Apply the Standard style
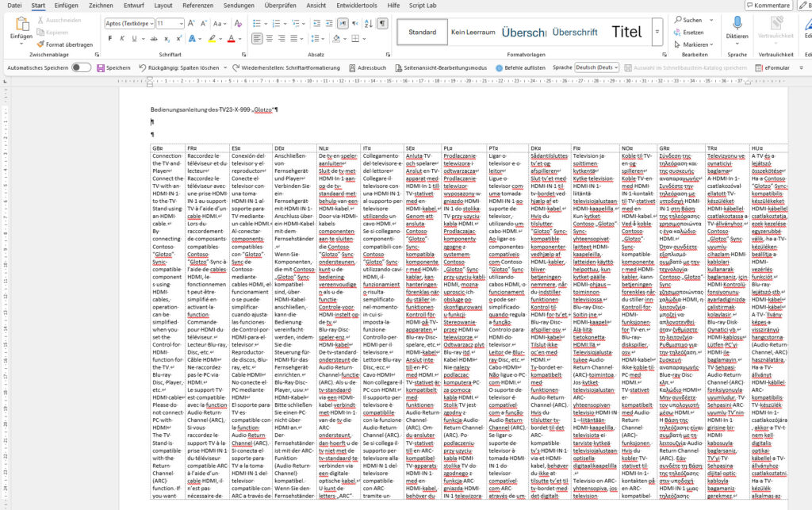 422,32
